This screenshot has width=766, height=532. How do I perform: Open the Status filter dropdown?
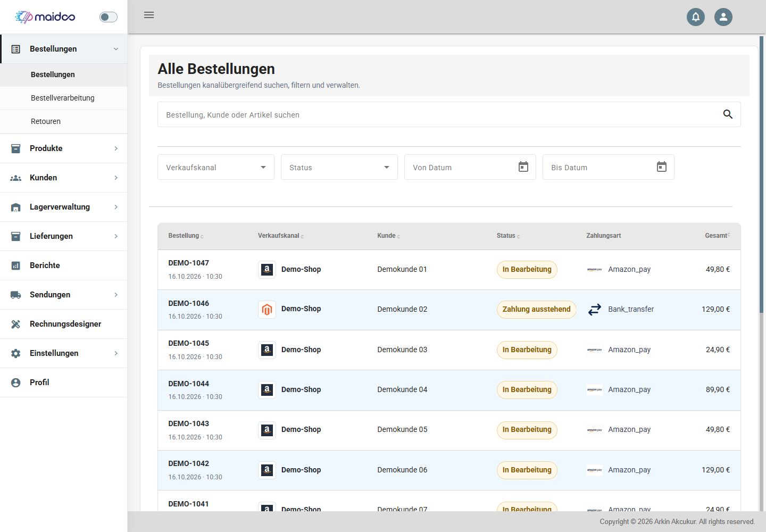339,167
